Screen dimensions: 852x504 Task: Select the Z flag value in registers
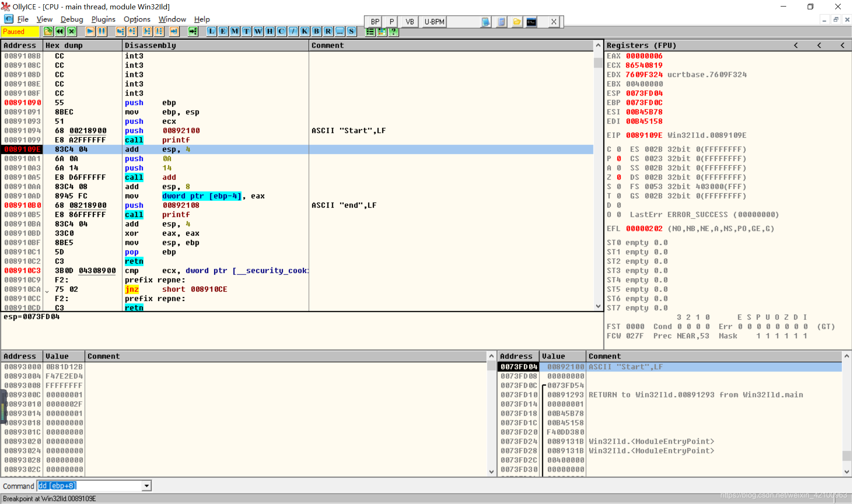(x=619, y=177)
